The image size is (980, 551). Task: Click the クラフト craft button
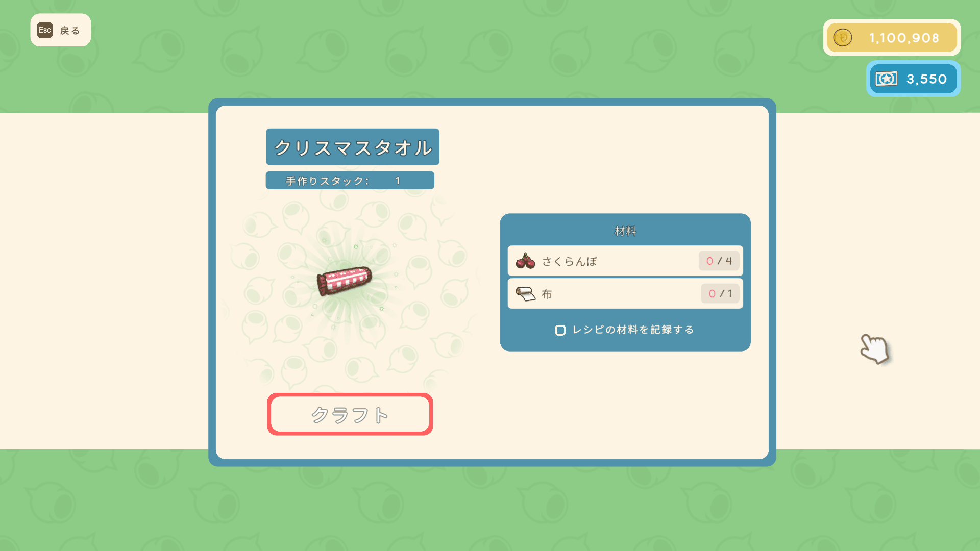(350, 414)
